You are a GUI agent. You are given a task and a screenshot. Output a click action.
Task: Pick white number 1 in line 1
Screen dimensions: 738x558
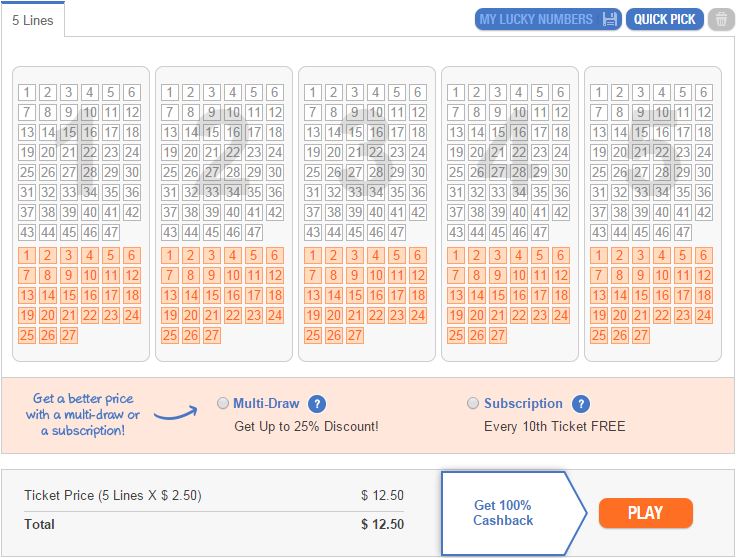[x=27, y=92]
